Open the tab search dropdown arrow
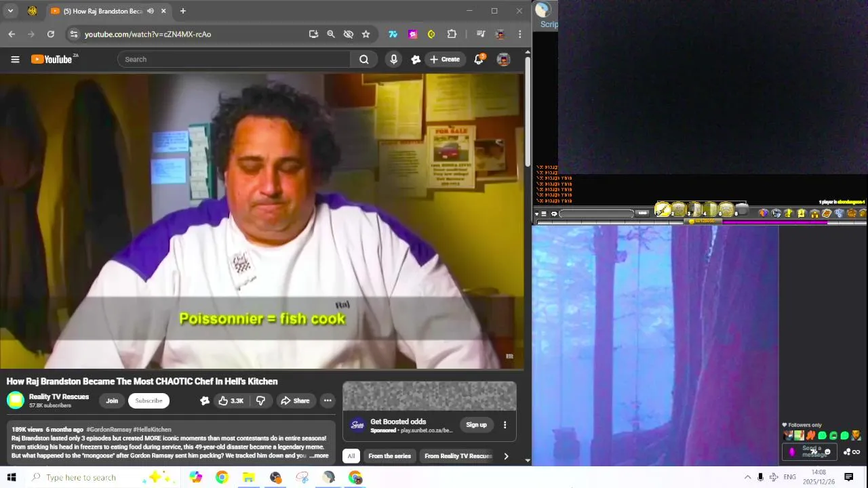 click(x=10, y=11)
